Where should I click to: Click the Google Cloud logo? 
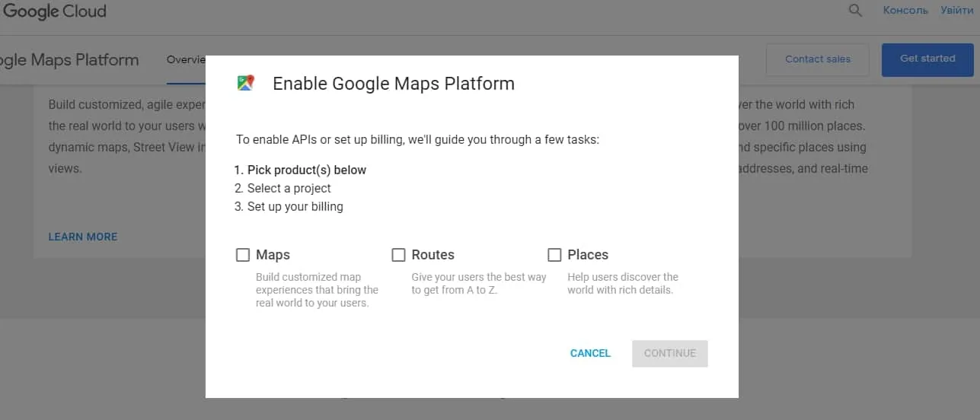(53, 11)
